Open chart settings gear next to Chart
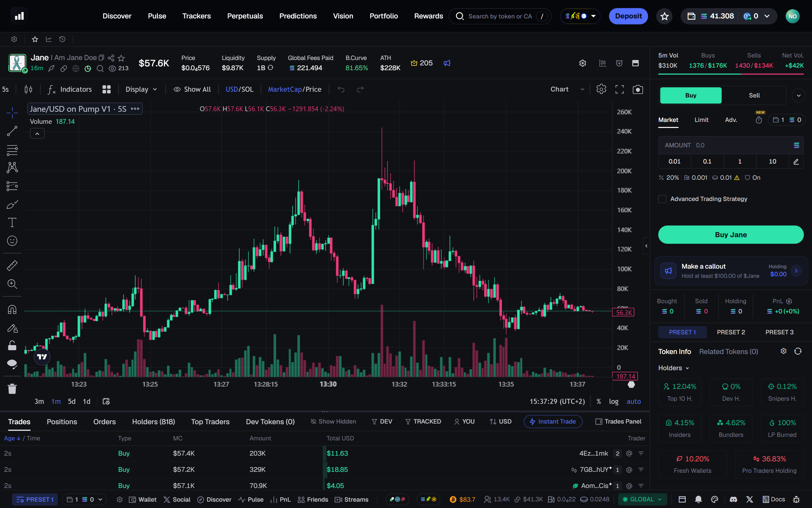This screenshot has width=812, height=508. click(601, 89)
